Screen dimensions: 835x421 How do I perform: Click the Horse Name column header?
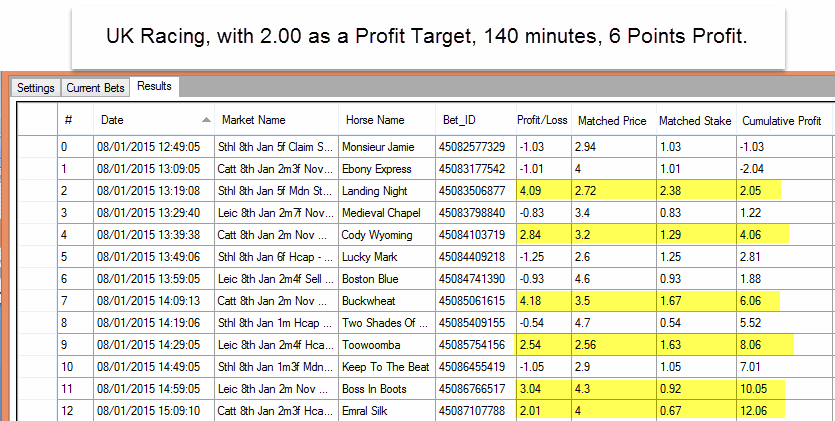[375, 120]
